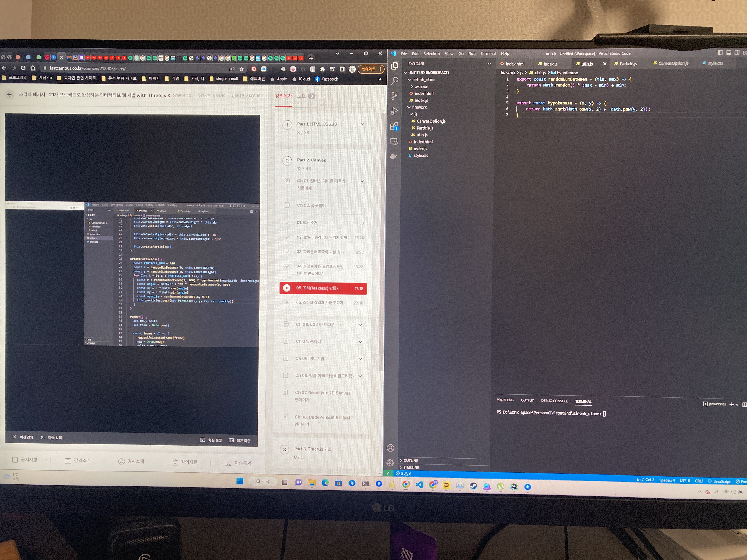Open the Accounts icon in VS Code
The image size is (747, 560).
coord(390,448)
